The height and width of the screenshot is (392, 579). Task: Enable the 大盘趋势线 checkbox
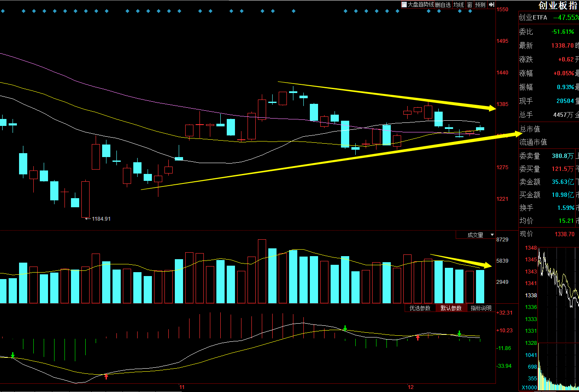404,5
